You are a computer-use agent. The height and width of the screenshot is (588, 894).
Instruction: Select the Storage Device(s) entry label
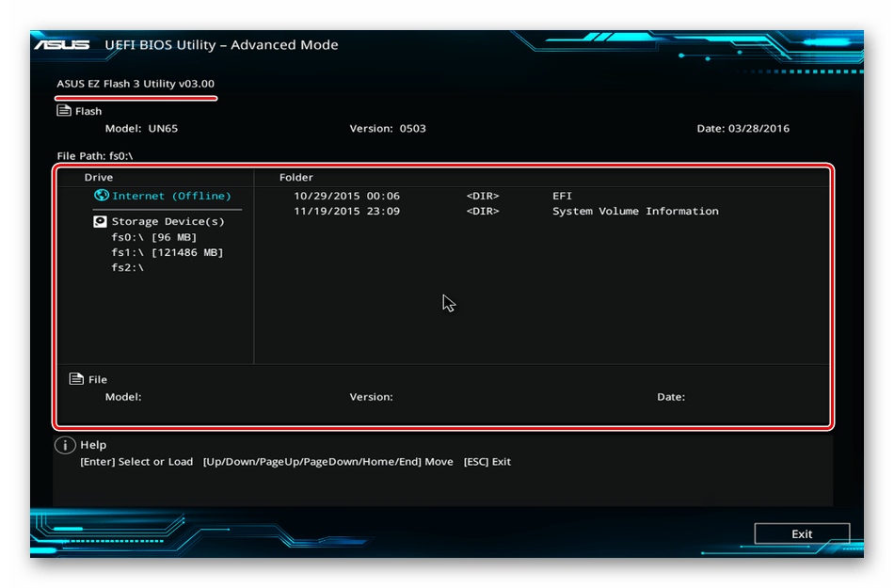click(168, 222)
